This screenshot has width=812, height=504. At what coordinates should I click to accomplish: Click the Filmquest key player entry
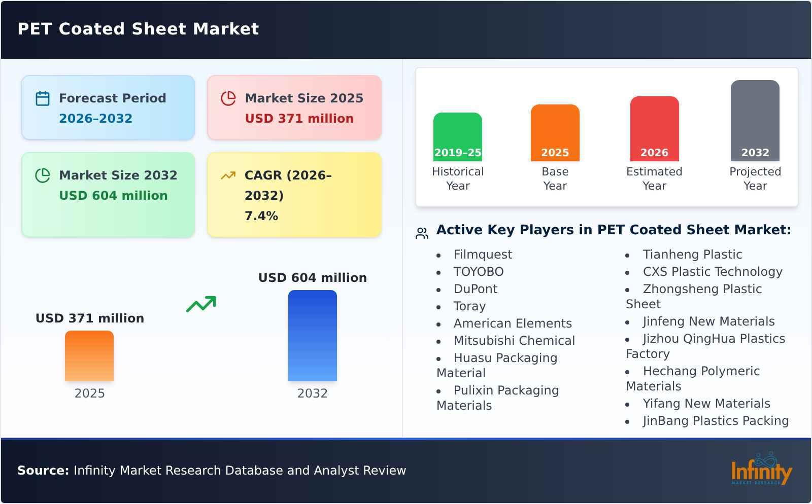pyautogui.click(x=482, y=254)
